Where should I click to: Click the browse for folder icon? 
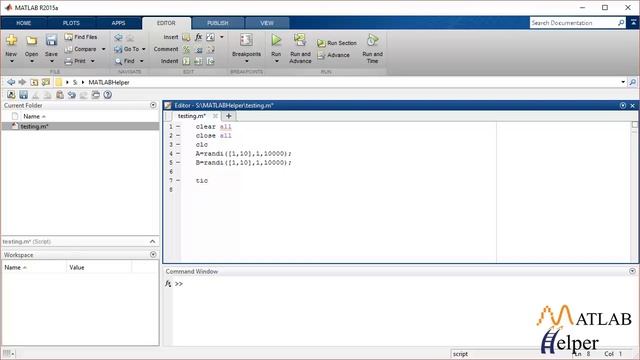click(46, 82)
